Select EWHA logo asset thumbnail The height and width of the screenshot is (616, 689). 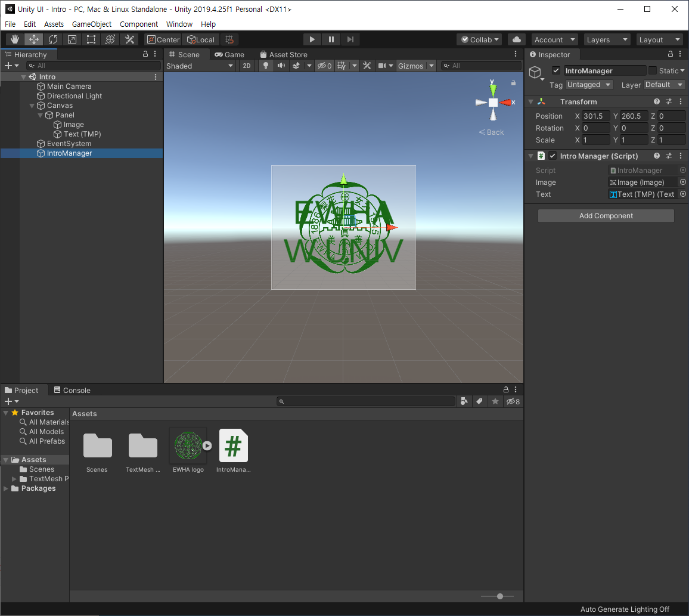click(x=188, y=445)
